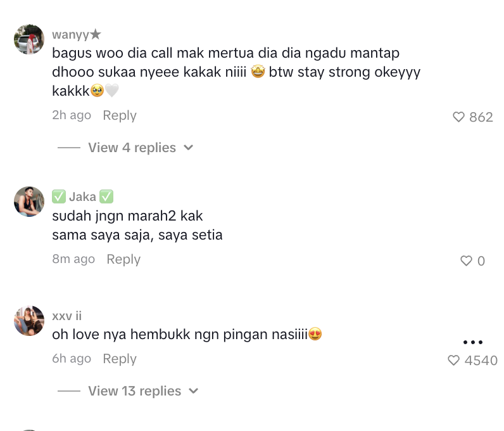Open Jaka username link
The image size is (504, 431).
point(82,197)
